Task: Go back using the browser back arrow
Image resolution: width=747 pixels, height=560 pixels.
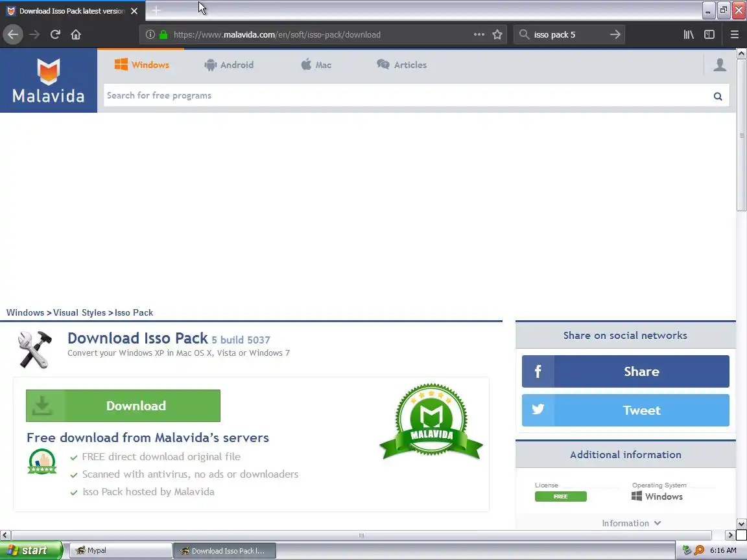Action: [13, 34]
